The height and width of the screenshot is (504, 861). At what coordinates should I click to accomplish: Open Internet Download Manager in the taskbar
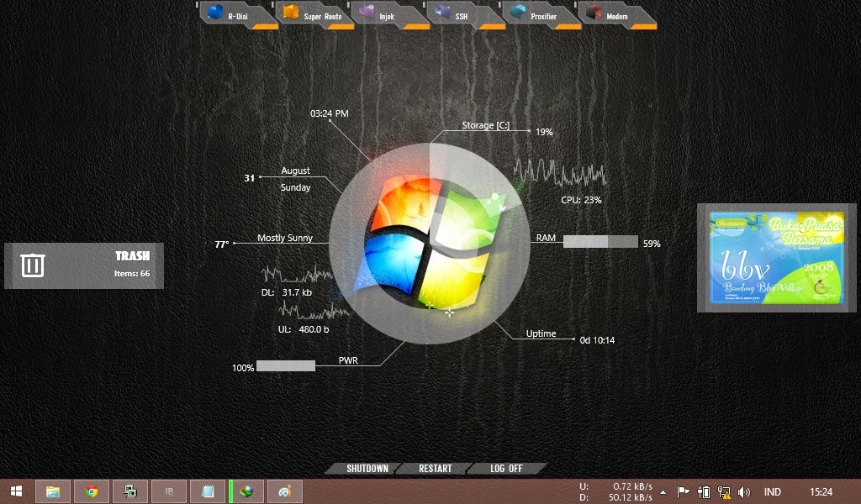tap(246, 491)
